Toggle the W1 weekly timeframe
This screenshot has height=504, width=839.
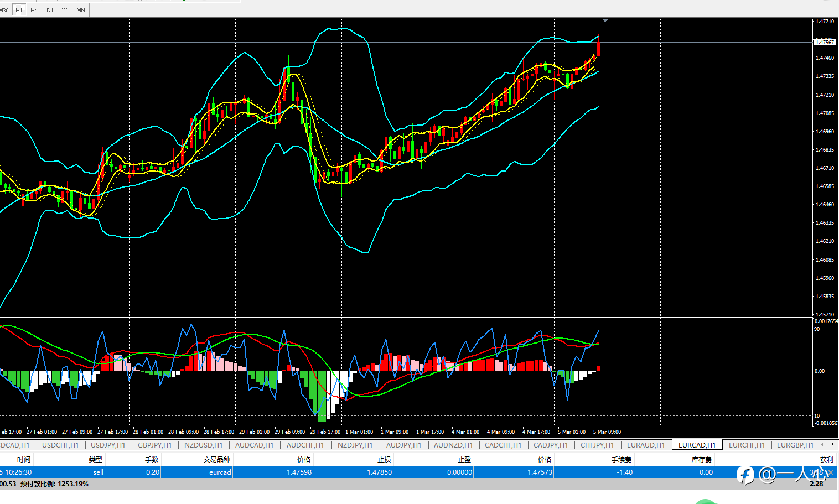[x=66, y=10]
